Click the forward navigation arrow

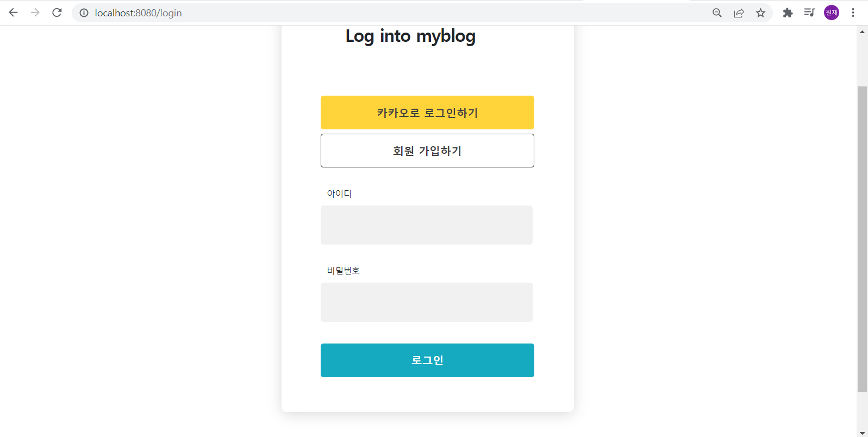[35, 12]
